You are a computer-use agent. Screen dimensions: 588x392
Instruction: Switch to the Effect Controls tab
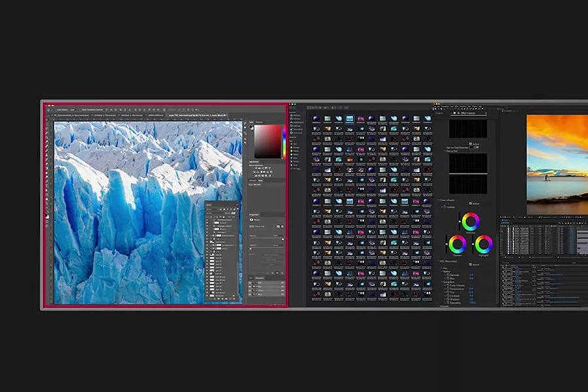(465, 112)
